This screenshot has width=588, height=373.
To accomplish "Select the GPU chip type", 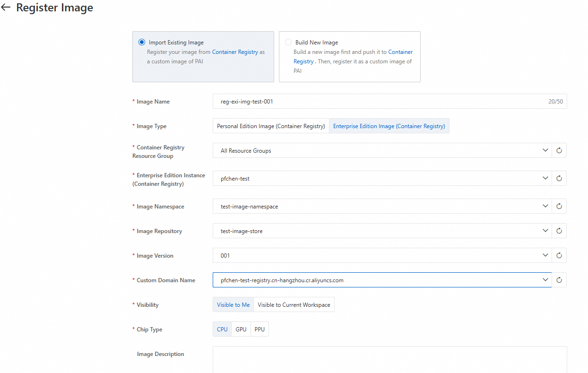I will (241, 329).
